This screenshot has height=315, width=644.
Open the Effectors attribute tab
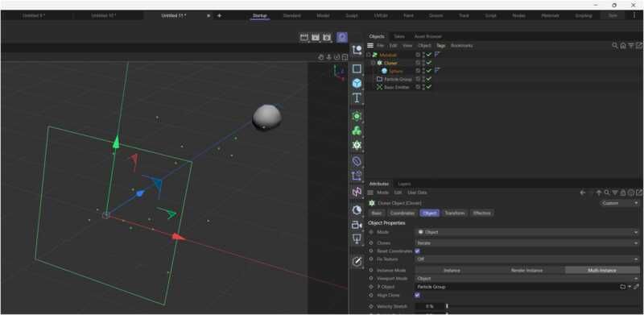coord(481,213)
